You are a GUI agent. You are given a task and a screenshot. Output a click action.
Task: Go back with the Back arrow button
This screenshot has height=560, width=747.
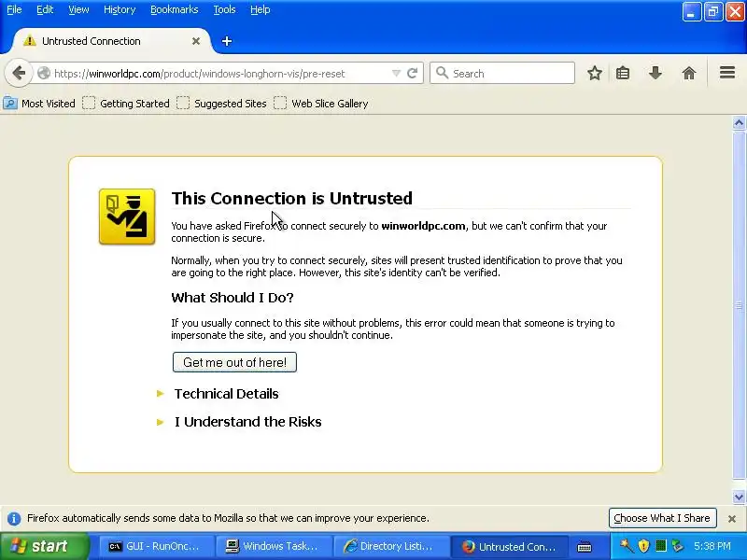point(19,74)
